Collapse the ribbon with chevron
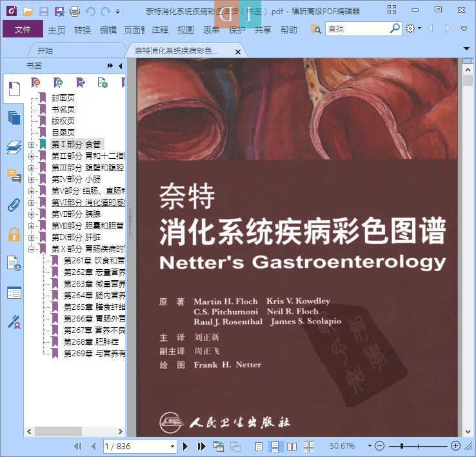The image size is (476, 457). pos(464,29)
